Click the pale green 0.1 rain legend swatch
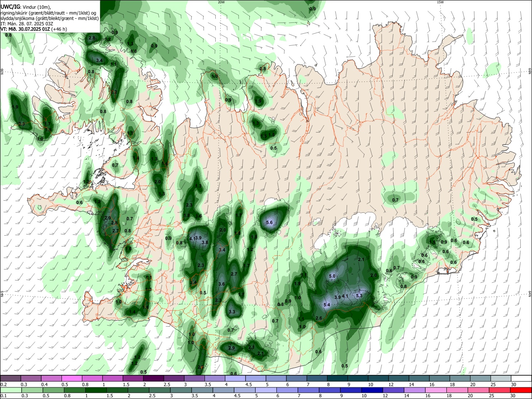 click(10, 390)
